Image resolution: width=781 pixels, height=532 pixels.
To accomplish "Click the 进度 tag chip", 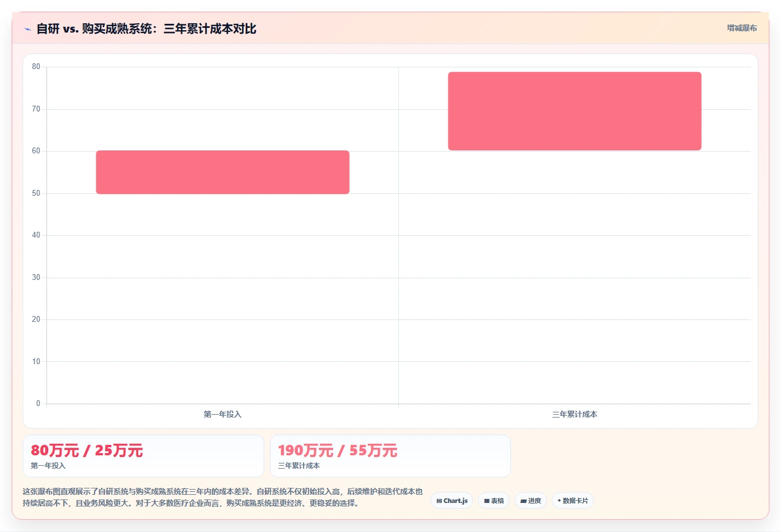I will tap(531, 501).
